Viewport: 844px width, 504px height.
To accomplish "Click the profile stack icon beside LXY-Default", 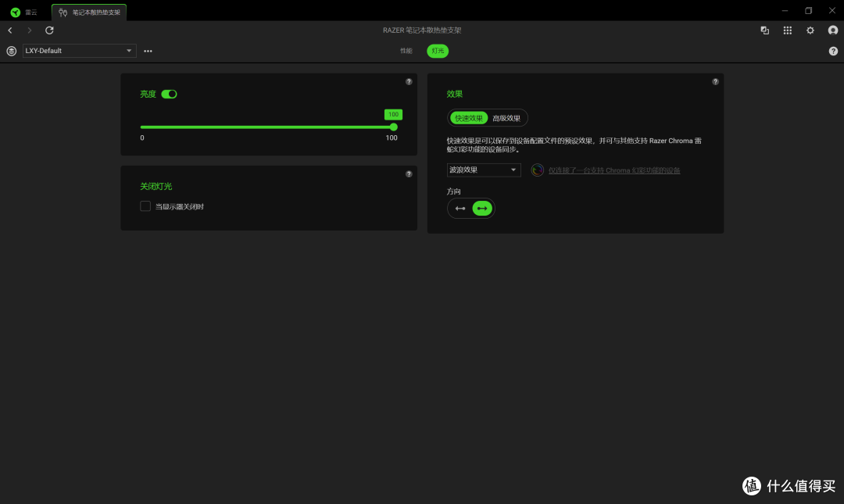I will [x=11, y=51].
